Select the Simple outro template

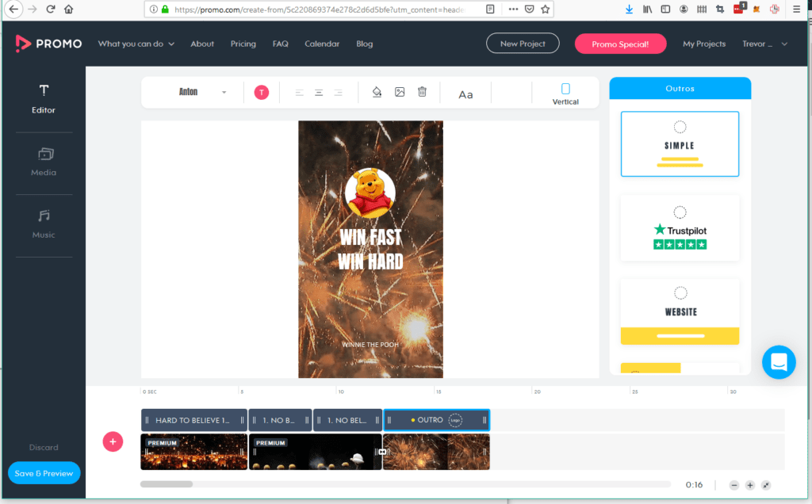pos(680,144)
